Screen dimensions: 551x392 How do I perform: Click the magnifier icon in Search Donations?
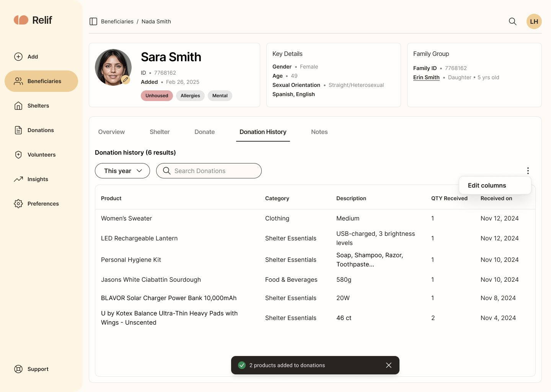coord(166,171)
